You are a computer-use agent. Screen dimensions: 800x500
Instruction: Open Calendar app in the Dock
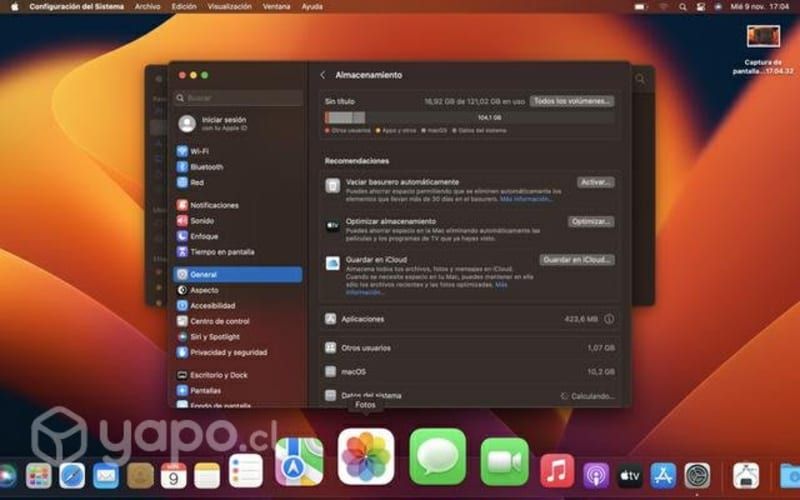point(173,476)
